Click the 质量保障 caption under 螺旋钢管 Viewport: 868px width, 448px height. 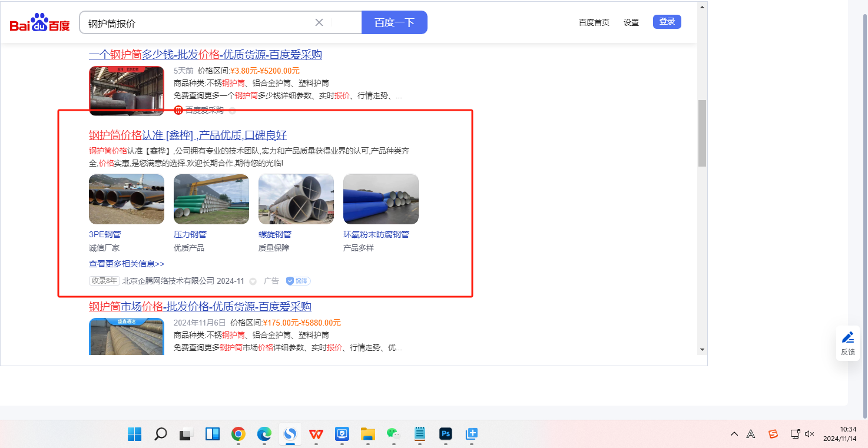(274, 248)
